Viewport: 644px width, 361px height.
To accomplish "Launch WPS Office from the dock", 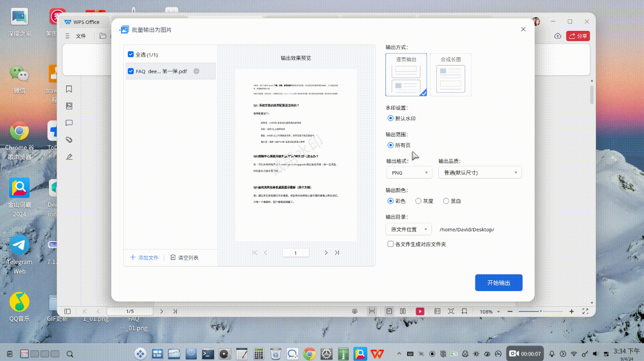I will [x=377, y=353].
